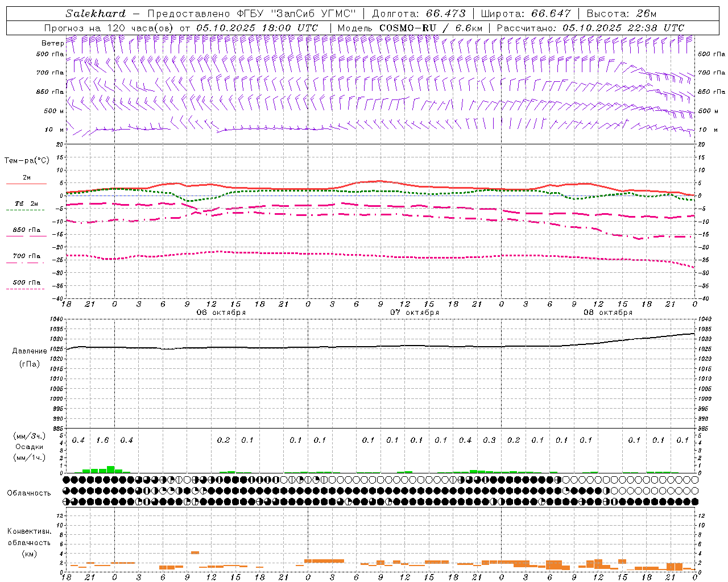Viewport: 728px width, 582px height.
Task: Click the highest orange convective cloud bar
Action: [195, 552]
